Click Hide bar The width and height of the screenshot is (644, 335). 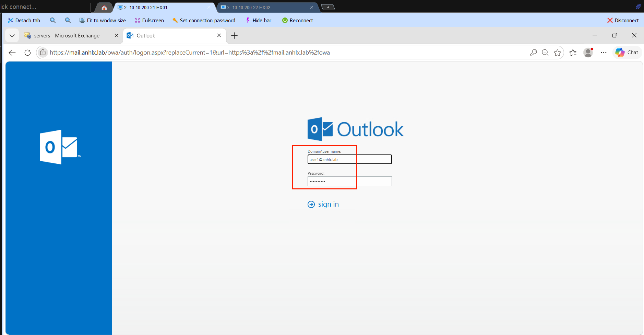pos(258,20)
